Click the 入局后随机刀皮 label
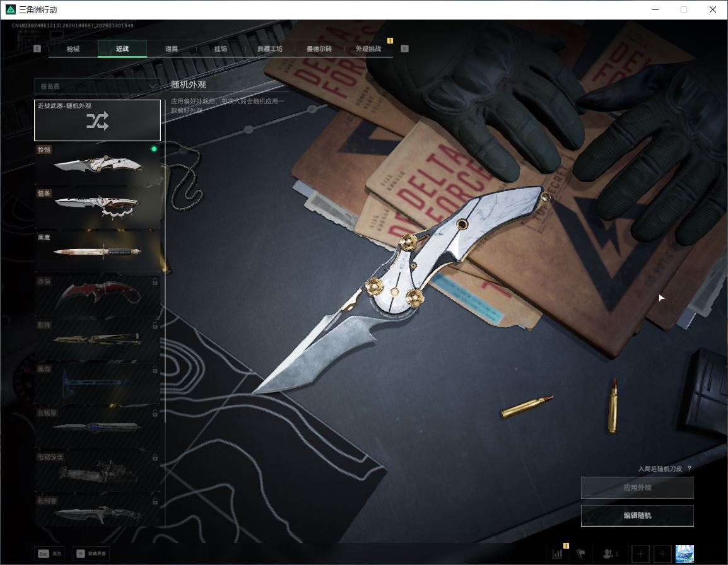This screenshot has width=728, height=565. [x=660, y=469]
